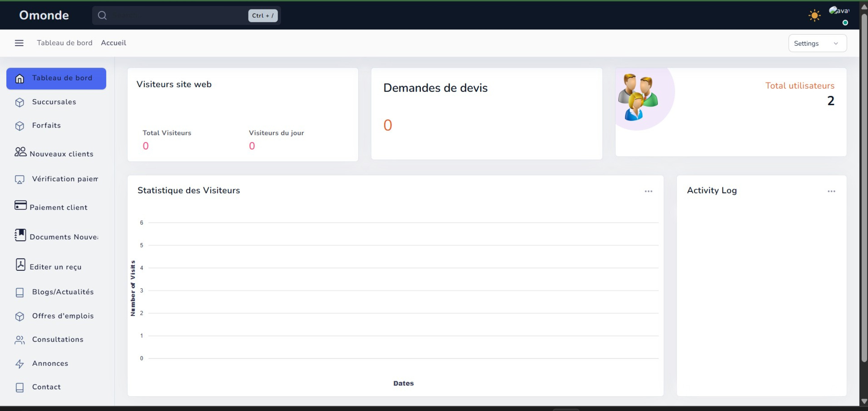This screenshot has width=868, height=411.
Task: Click the Nouveaux clients people icon
Action: [x=20, y=152]
